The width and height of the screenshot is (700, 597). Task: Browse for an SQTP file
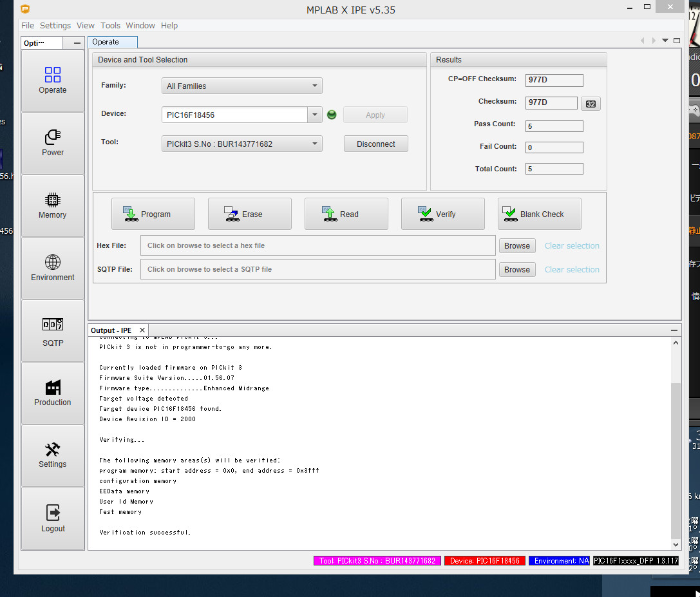click(x=517, y=269)
